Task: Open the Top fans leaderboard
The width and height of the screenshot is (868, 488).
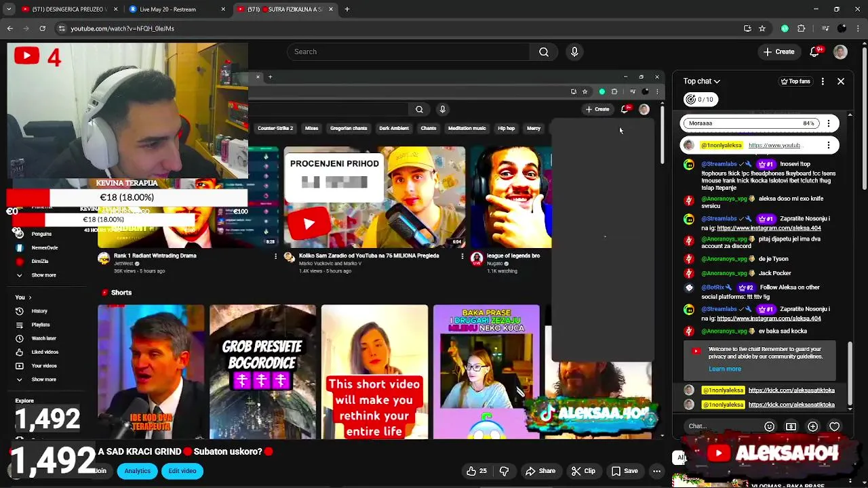Action: [x=795, y=81]
